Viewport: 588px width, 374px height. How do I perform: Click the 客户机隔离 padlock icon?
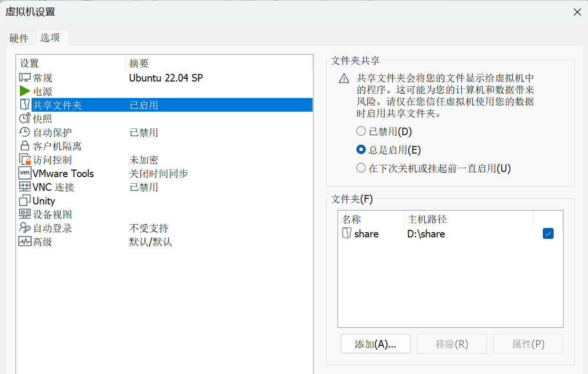click(24, 146)
